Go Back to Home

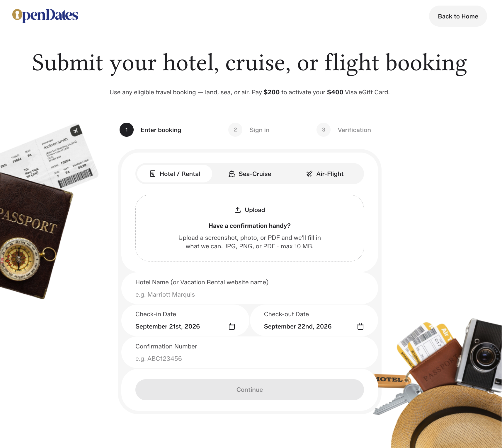[458, 16]
